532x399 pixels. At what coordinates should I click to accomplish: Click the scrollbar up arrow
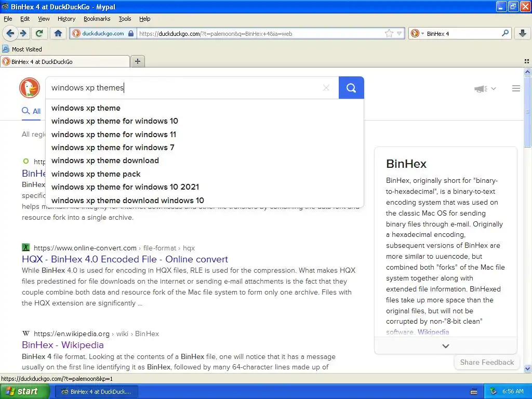point(527,72)
